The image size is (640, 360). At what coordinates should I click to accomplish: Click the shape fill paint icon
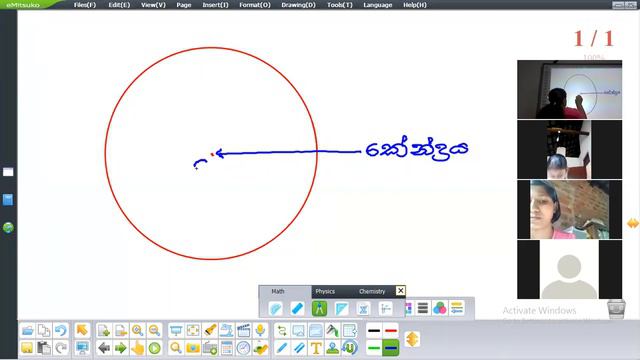click(x=333, y=330)
